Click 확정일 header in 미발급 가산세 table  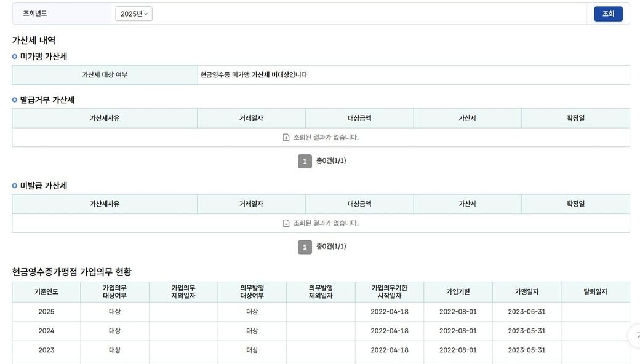point(575,204)
